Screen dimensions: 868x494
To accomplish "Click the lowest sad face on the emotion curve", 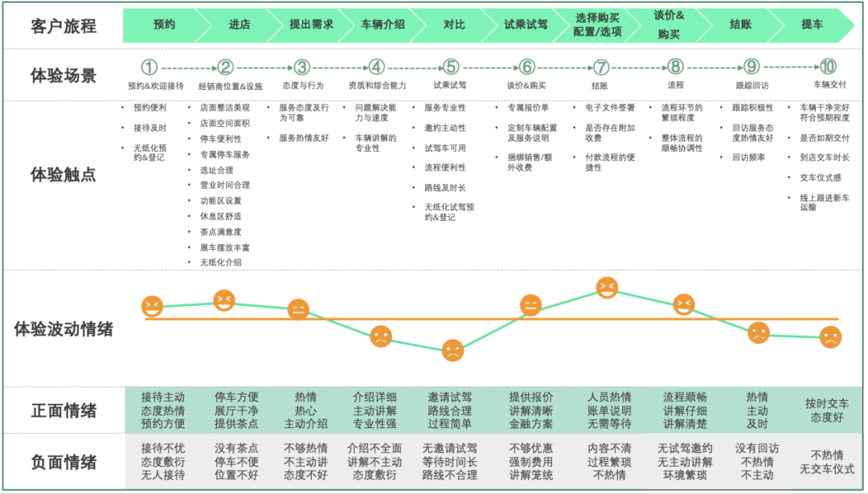I will pyautogui.click(x=453, y=350).
